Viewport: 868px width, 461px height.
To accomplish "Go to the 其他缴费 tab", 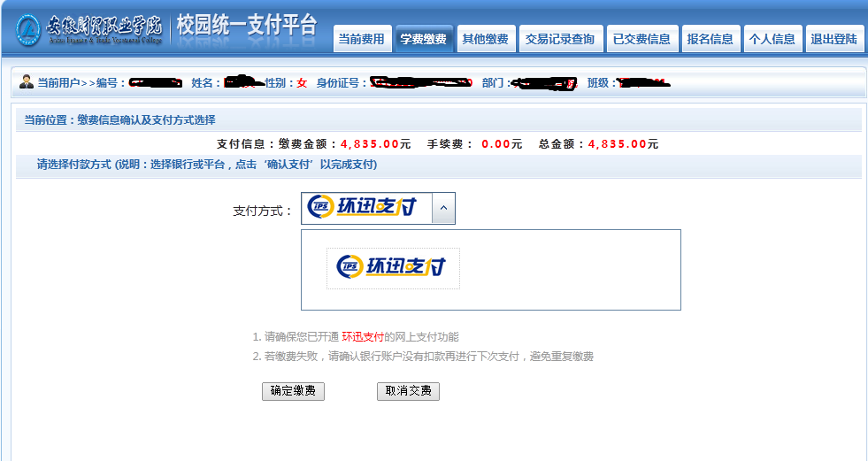I will coord(485,39).
